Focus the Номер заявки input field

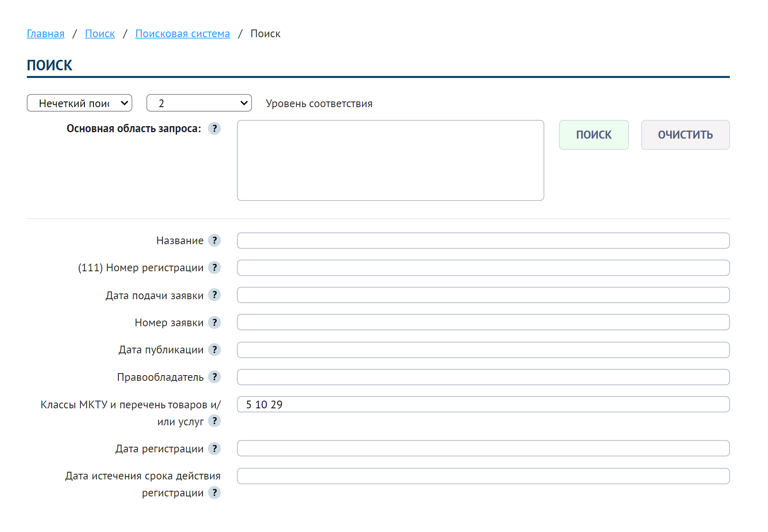pyautogui.click(x=483, y=322)
